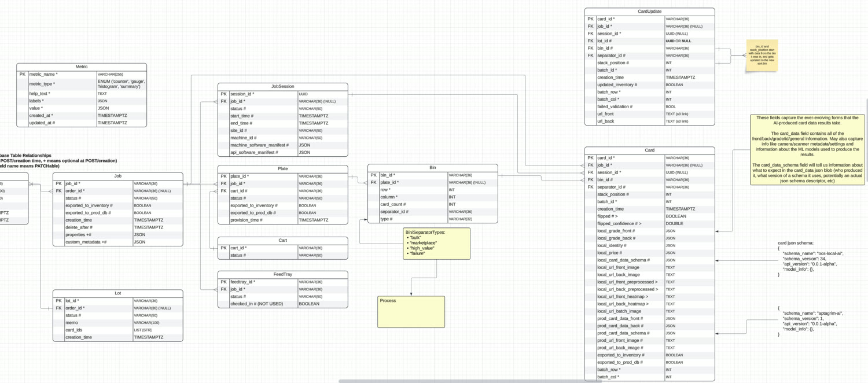Select metric_type * row in Metric table
This screenshot has width=868, height=383.
(82, 84)
